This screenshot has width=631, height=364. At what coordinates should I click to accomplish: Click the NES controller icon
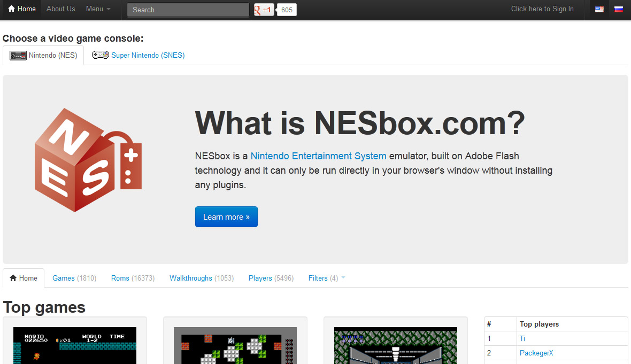pyautogui.click(x=18, y=56)
